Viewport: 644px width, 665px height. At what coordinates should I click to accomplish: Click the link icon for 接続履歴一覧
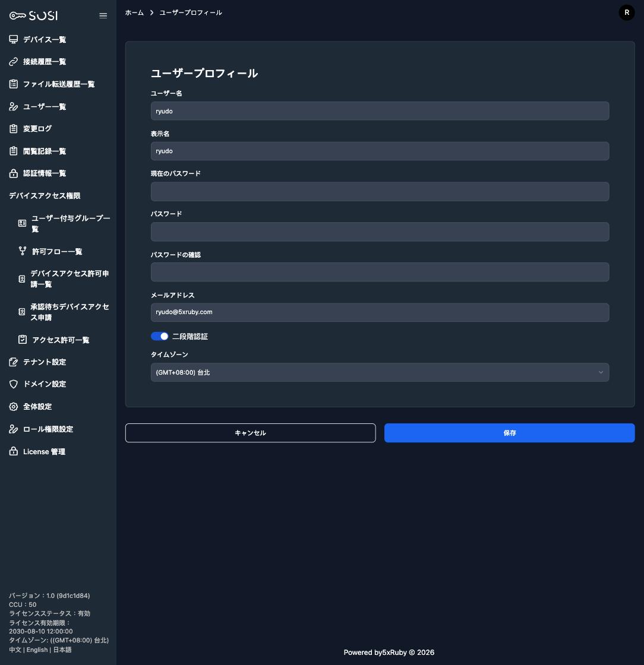(14, 62)
